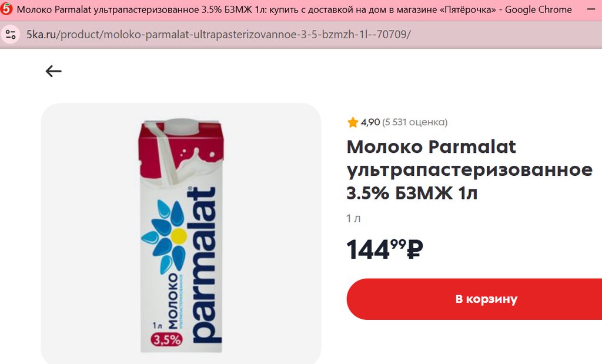Click the product URL path in address bar
Viewport: 602px width, 364px height.
[x=234, y=35]
